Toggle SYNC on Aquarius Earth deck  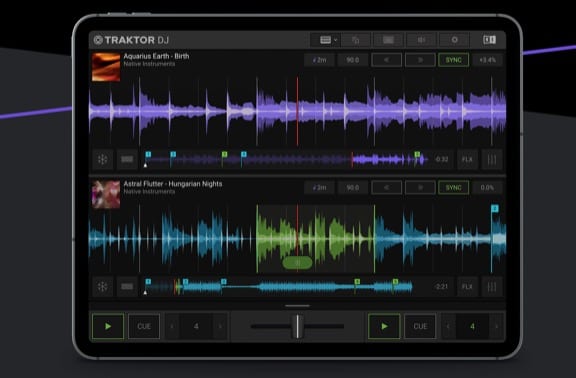click(x=453, y=60)
